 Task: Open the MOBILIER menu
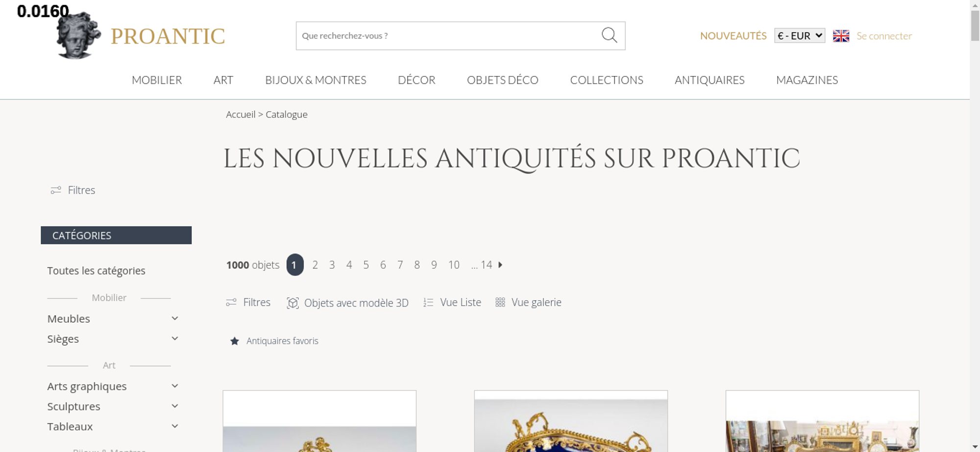coord(157,80)
